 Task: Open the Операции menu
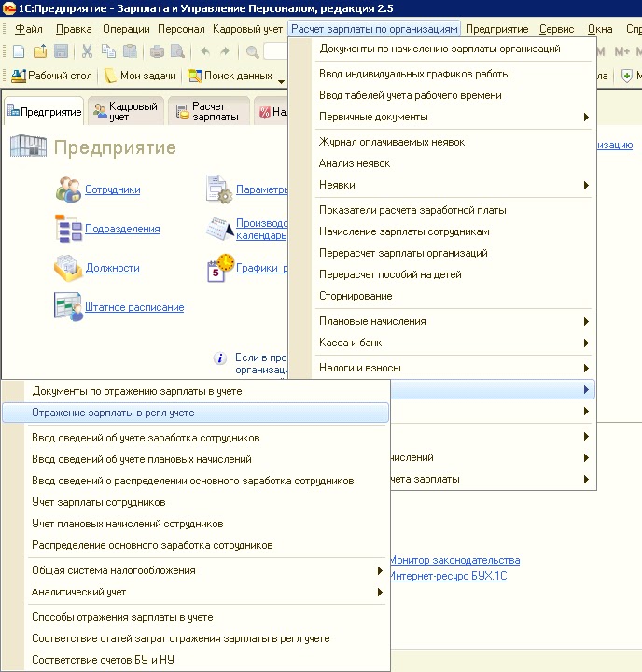coord(126,29)
